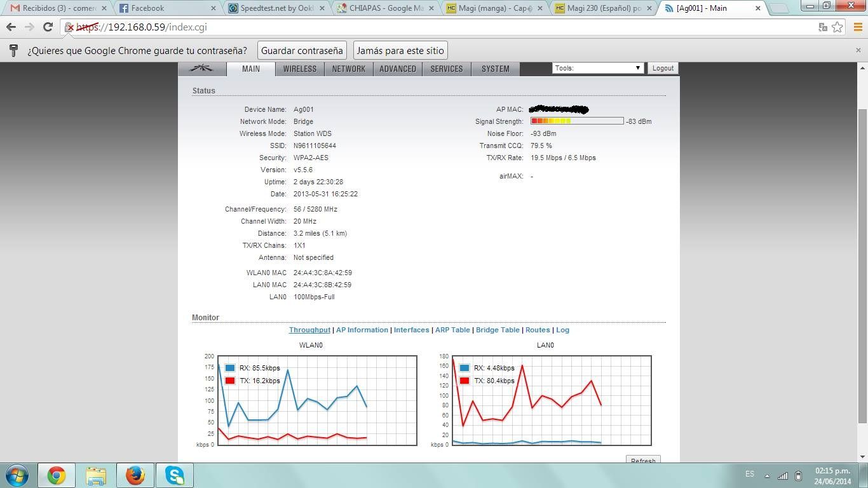This screenshot has width=868, height=488.
Task: Show hidden system tray icons arrow
Action: click(x=767, y=476)
